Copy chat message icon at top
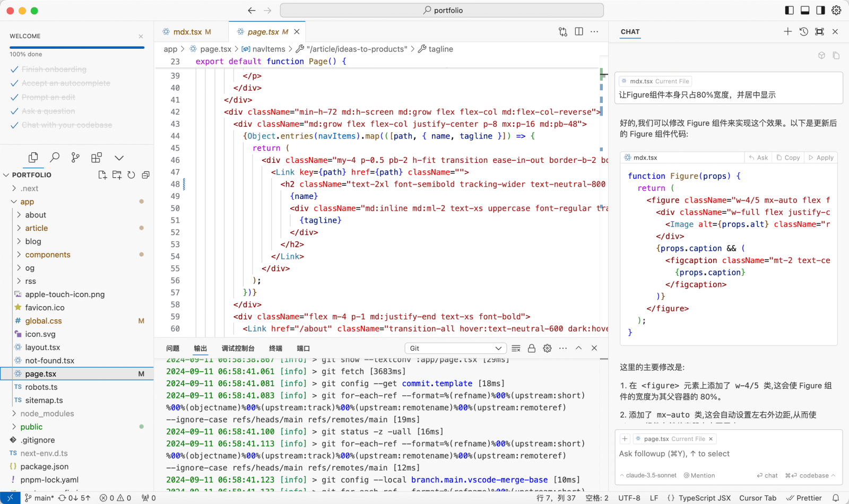Screen dimensions: 849x504 coord(836,56)
